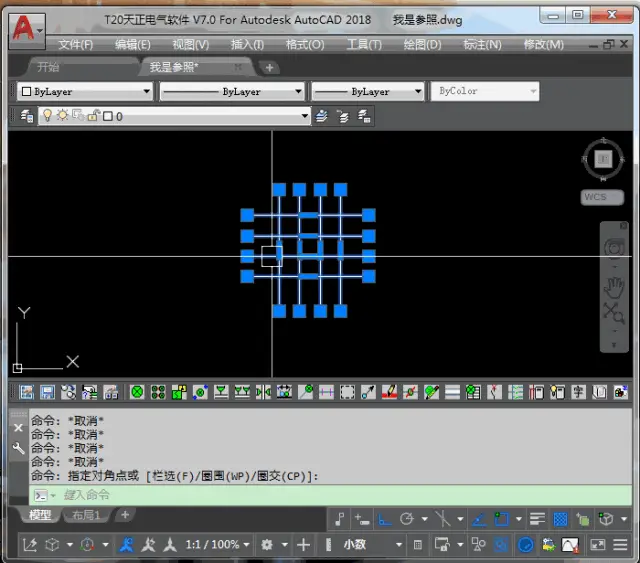Screen dimensions: 640x563
Task: Expand Polar Tracking settings arrow
Action: click(x=424, y=519)
